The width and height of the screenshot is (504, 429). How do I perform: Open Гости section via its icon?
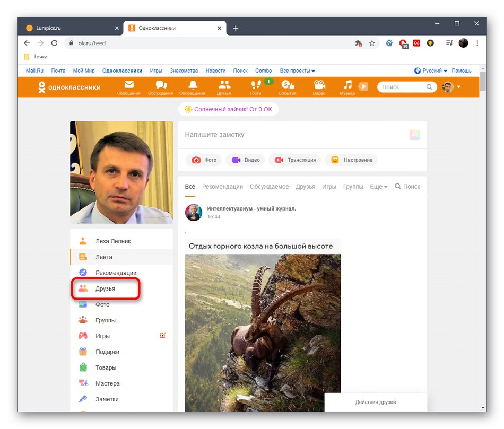256,86
